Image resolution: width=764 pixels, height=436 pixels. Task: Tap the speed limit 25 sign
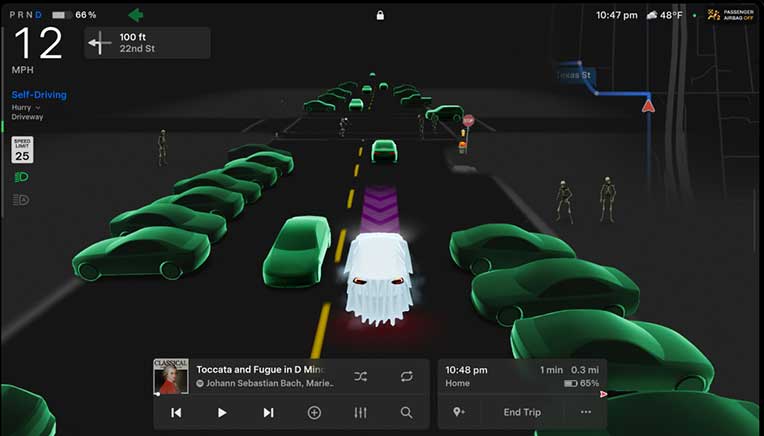(x=22, y=150)
